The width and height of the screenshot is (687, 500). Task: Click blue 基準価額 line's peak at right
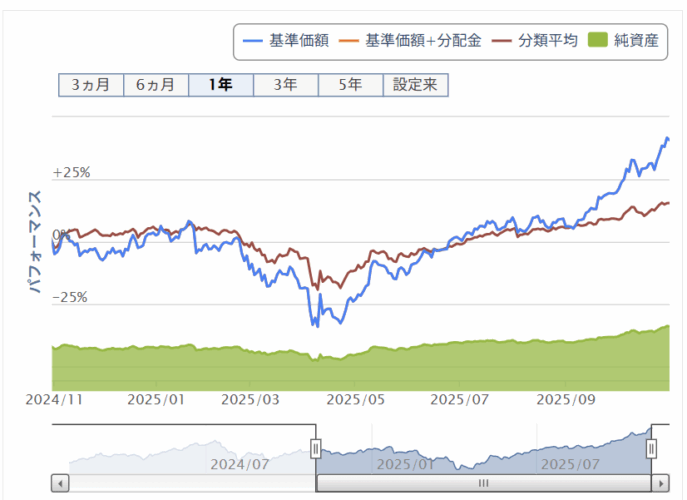666,138
